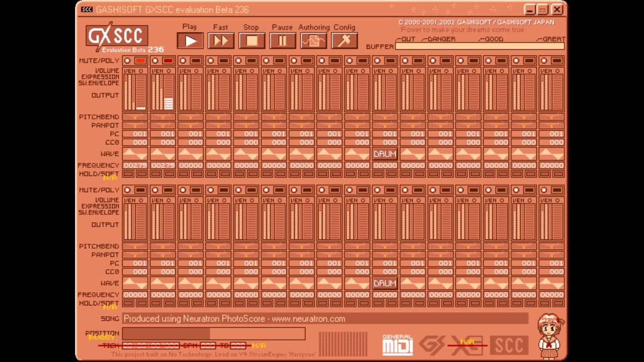Mute lower bank channel 1 radio button
This screenshot has height=362, width=644.
pos(127,190)
